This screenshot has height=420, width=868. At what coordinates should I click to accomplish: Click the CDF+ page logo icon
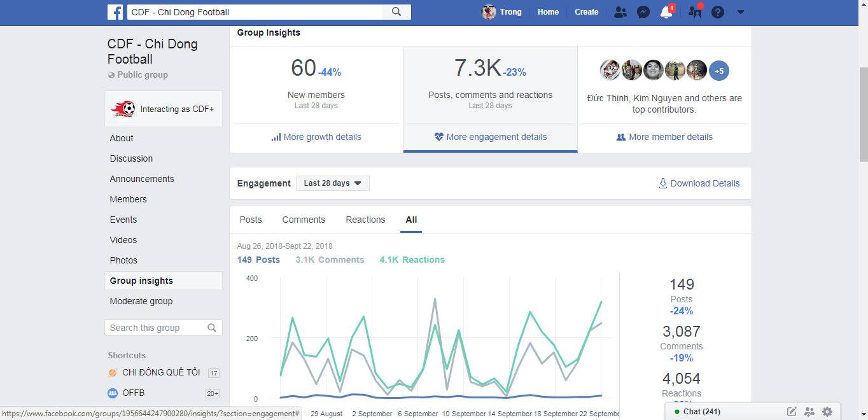(123, 109)
